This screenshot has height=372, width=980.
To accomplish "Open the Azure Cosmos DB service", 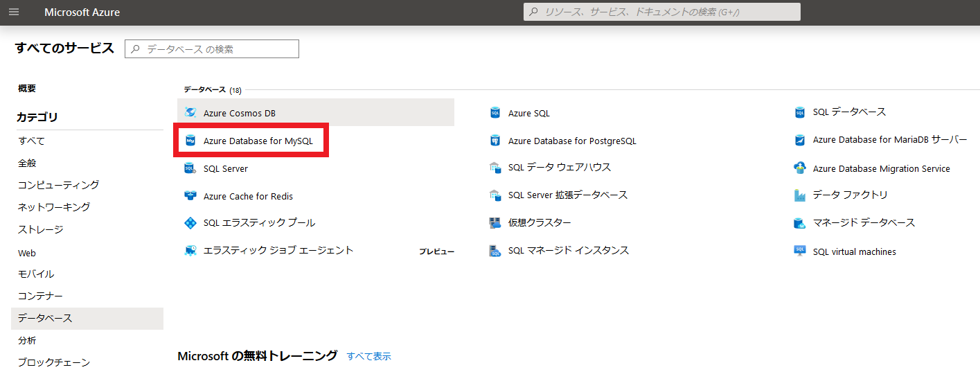I will click(240, 113).
